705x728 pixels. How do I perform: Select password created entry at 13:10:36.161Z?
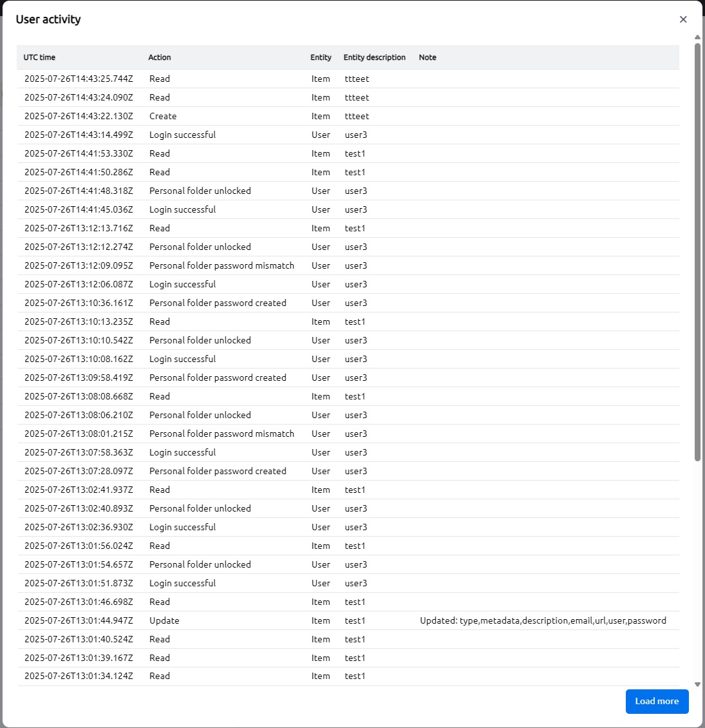click(218, 303)
